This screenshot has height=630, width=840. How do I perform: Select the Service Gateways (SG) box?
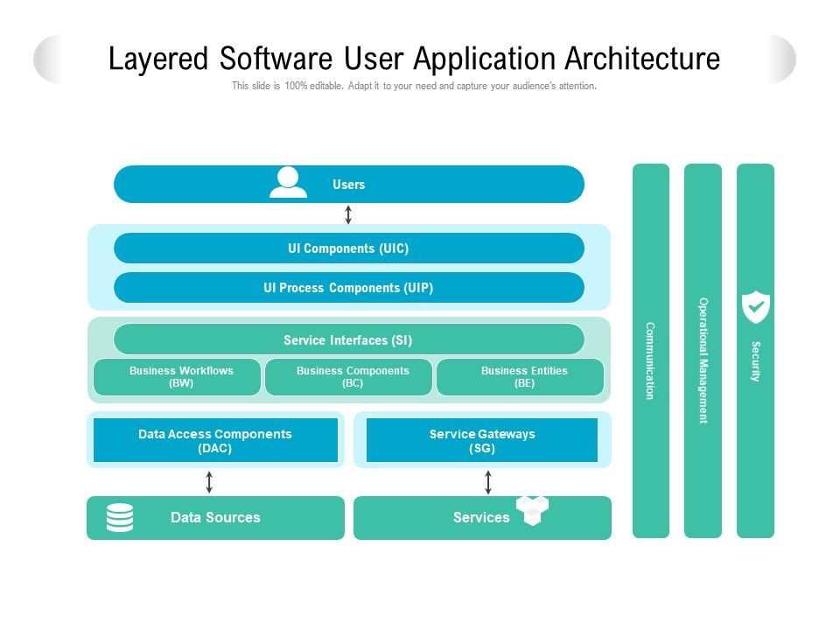(x=482, y=440)
